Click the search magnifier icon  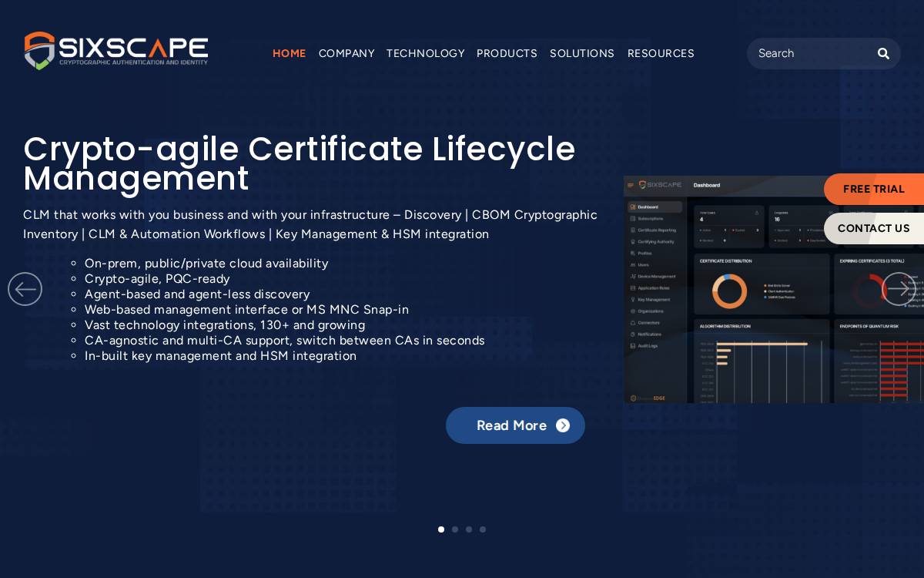pos(883,53)
